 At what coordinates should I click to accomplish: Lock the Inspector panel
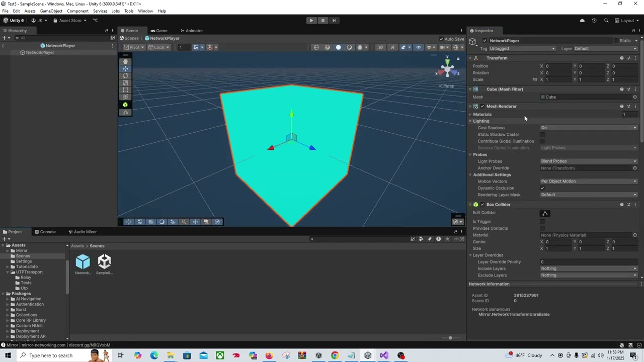[633, 31]
